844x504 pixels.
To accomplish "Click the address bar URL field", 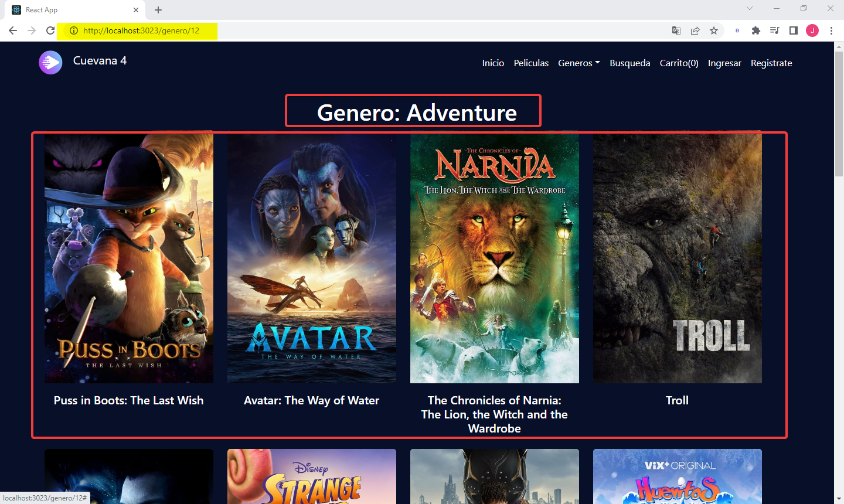I will tap(375, 30).
